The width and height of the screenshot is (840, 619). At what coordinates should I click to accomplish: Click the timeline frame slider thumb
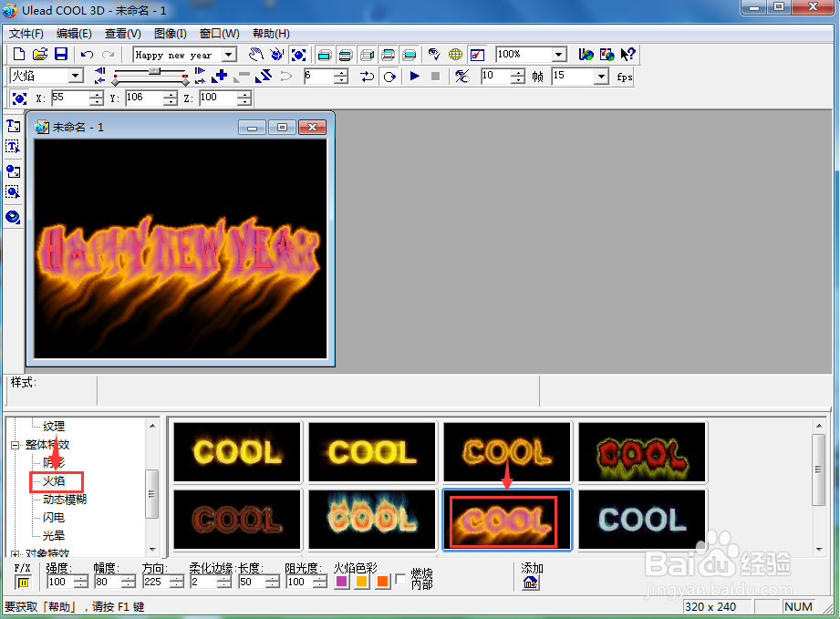click(x=154, y=71)
